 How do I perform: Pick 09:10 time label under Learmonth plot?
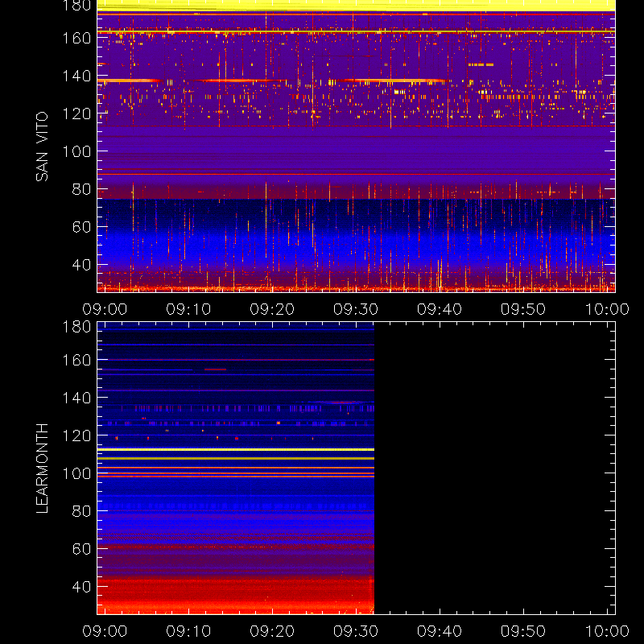tap(188, 631)
